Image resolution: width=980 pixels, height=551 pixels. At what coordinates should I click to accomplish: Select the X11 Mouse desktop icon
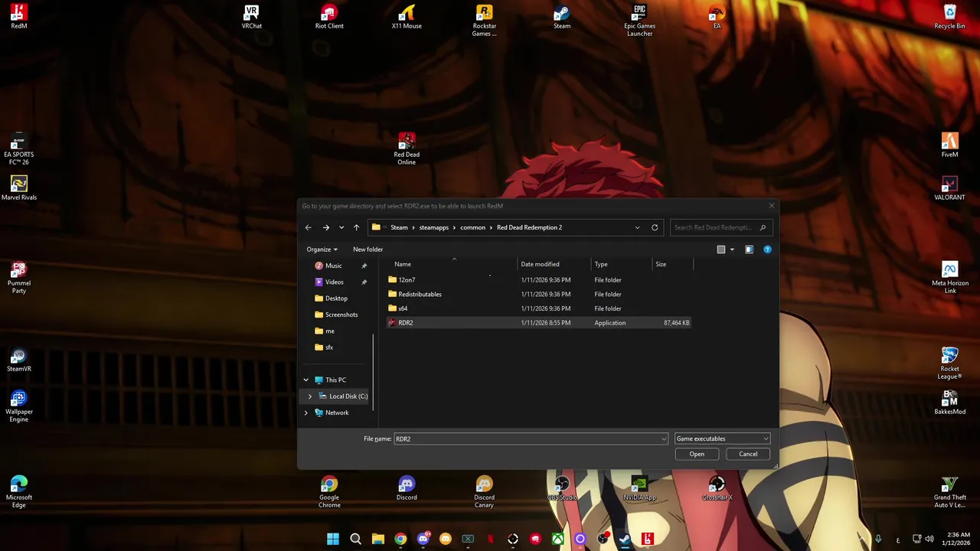407,17
